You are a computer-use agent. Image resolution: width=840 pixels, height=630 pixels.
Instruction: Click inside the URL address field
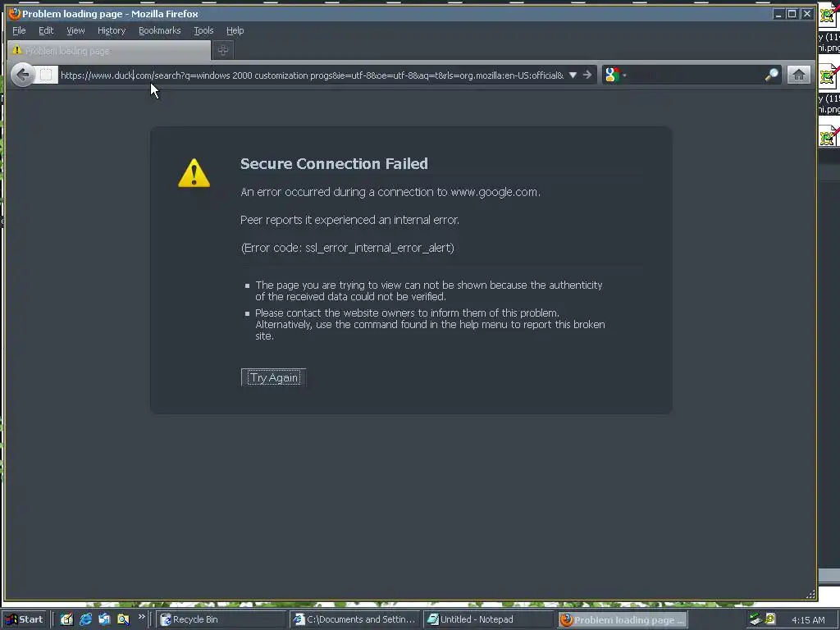(312, 75)
